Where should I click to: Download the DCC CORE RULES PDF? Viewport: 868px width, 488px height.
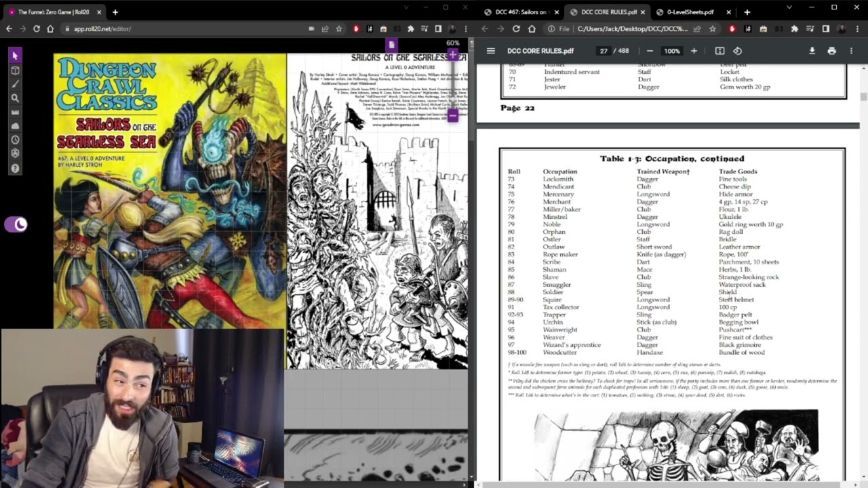point(812,51)
